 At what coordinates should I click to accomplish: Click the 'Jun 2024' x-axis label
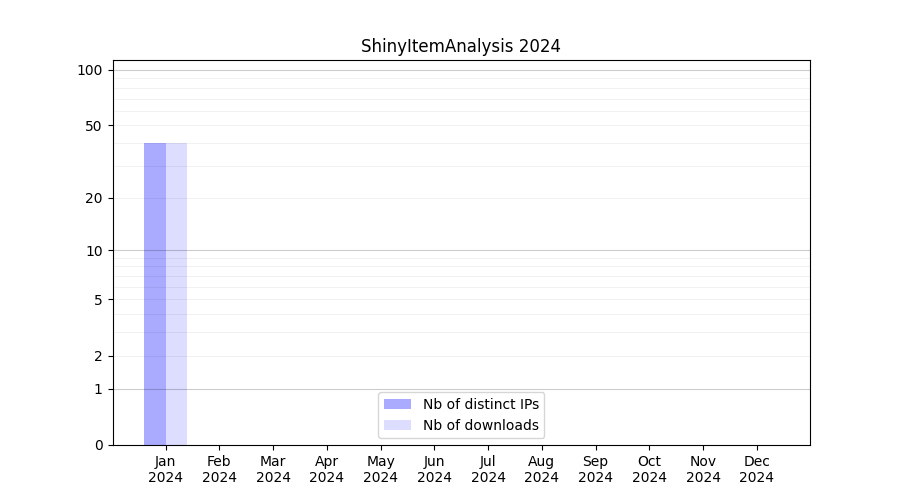[x=434, y=469]
